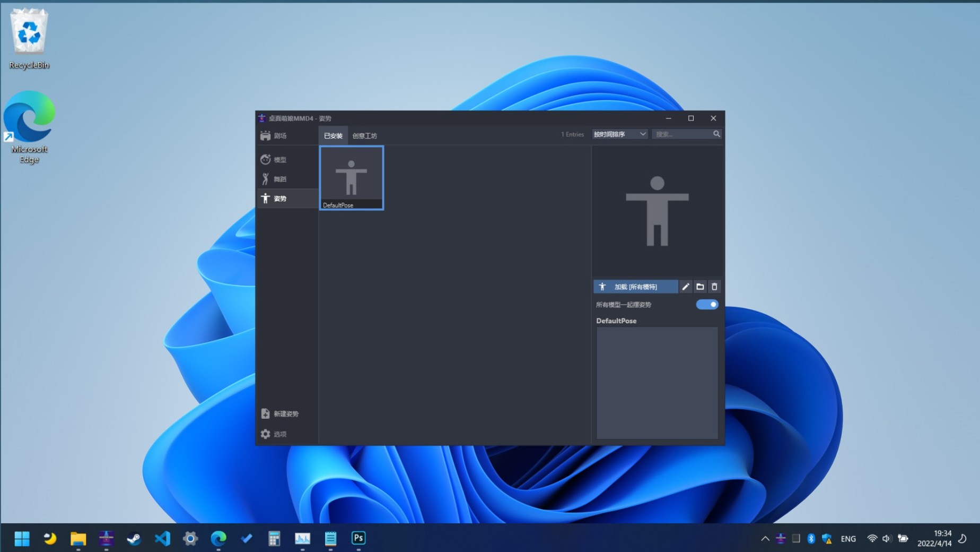The height and width of the screenshot is (552, 980).
Task: Open RecycleBin on the desktop
Action: [x=29, y=39]
